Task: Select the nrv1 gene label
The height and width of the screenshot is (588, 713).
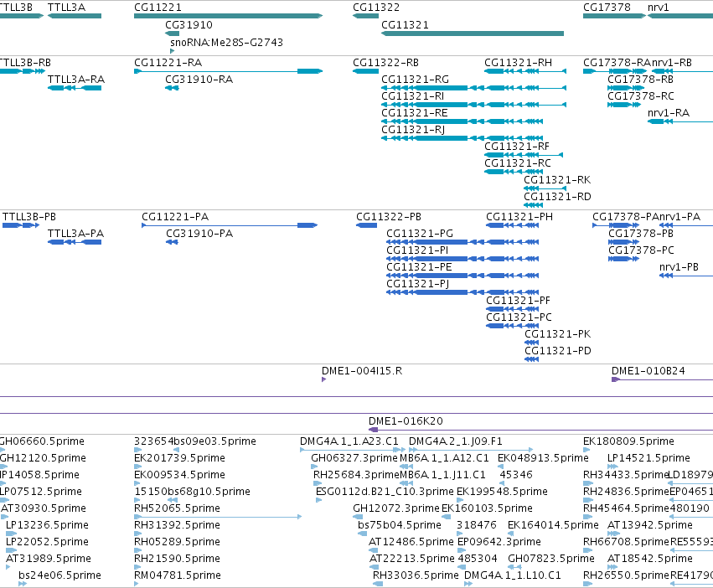Action: pyautogui.click(x=658, y=8)
